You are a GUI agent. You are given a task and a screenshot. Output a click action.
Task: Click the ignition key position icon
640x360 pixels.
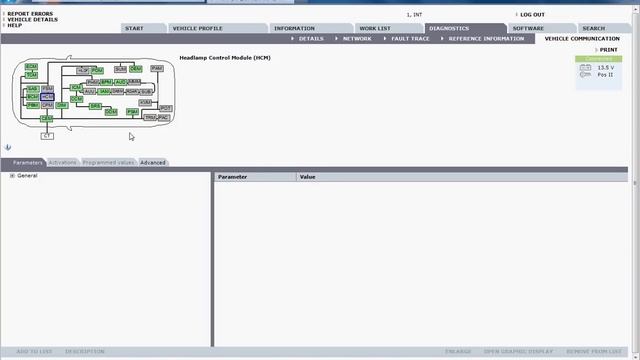coord(585,75)
